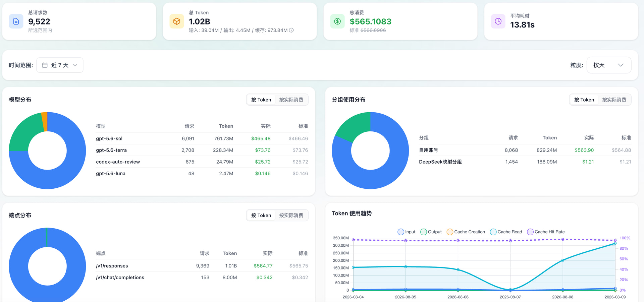
Task: Click the 2.47M Token value for gpt-5.6-luna
Action: pyautogui.click(x=226, y=174)
